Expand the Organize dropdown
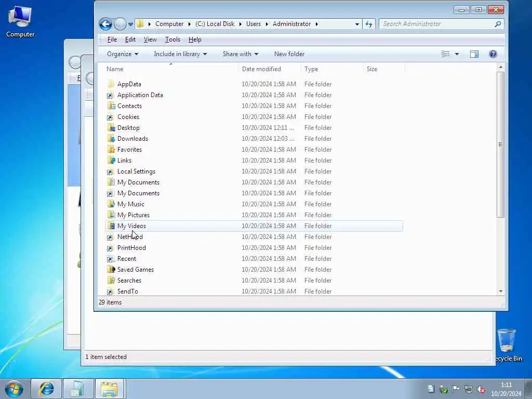Image resolution: width=532 pixels, height=399 pixels. point(123,54)
